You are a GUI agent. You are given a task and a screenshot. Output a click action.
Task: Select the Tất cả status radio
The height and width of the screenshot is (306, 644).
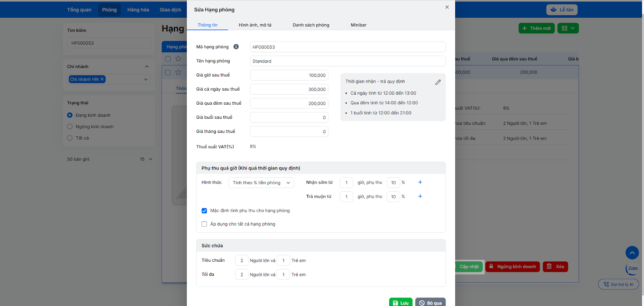[70, 138]
